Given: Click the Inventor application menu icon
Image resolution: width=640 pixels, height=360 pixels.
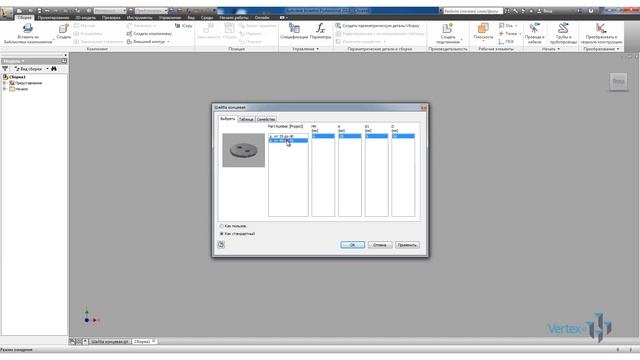Looking at the screenshot, I should coord(7,12).
